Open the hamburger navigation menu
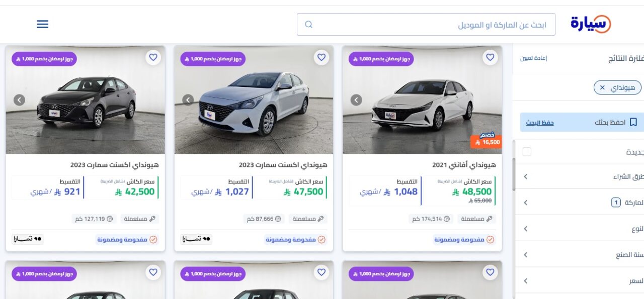 pyautogui.click(x=42, y=24)
